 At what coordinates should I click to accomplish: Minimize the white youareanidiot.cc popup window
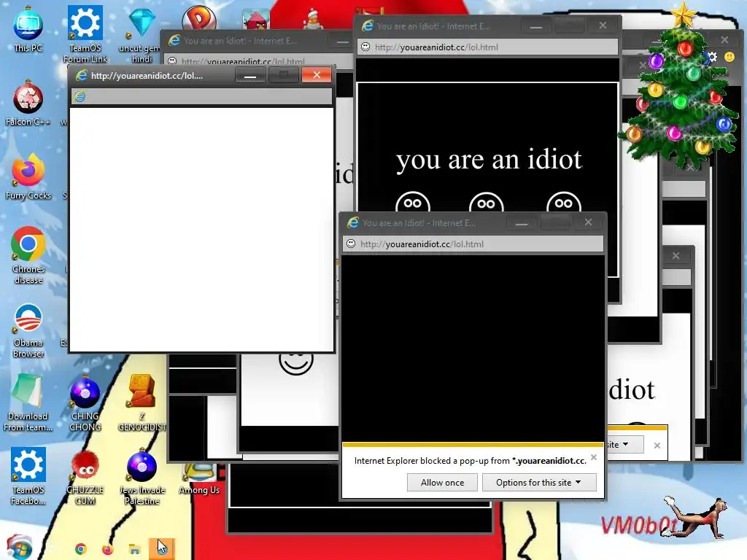(250, 75)
